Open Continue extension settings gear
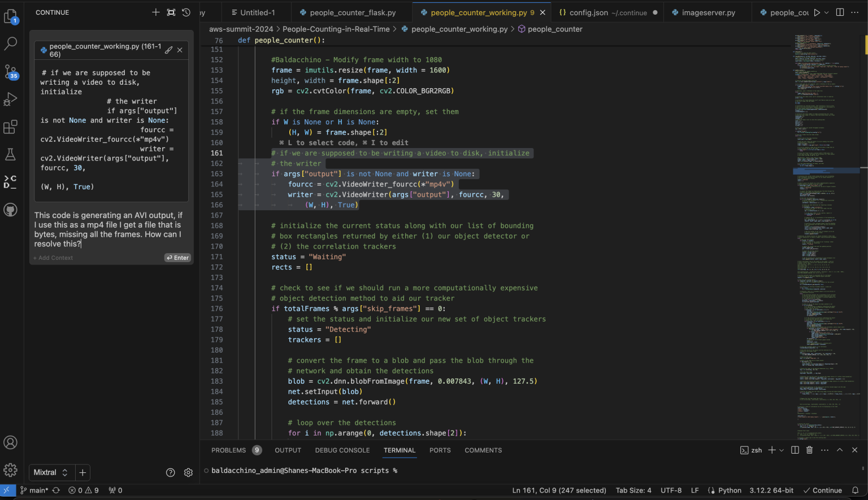This screenshot has height=500, width=868. (188, 472)
